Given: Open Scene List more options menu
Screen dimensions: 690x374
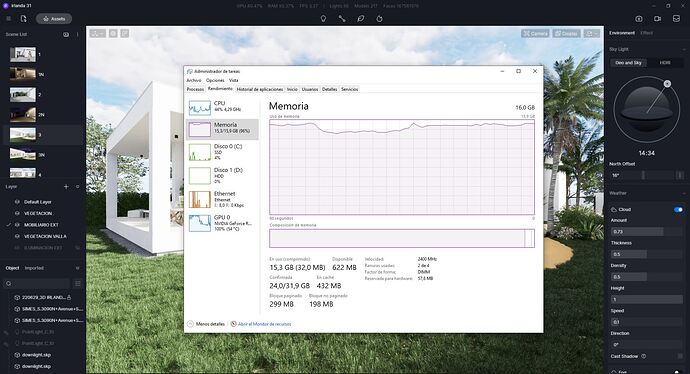Looking at the screenshot, I should tap(77, 34).
